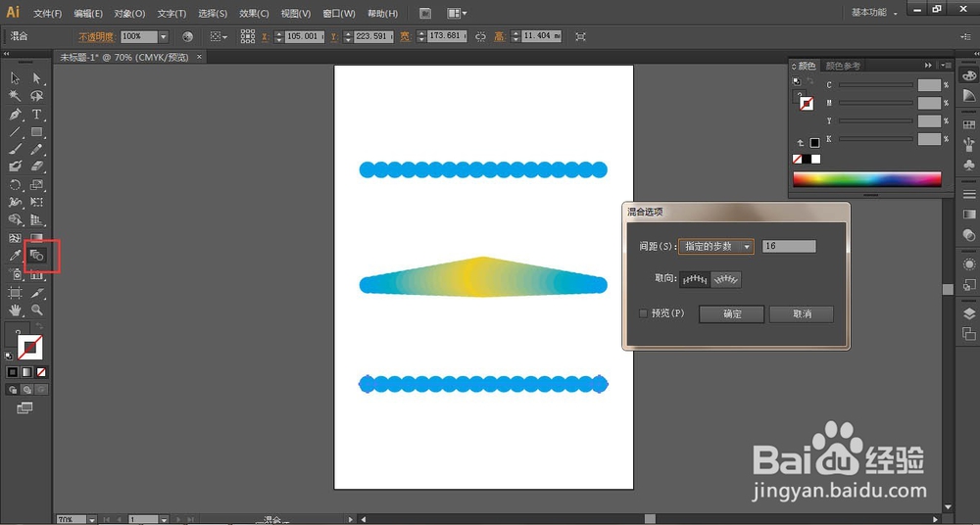Select the Rectangle tool
The width and height of the screenshot is (980, 525).
(37, 131)
